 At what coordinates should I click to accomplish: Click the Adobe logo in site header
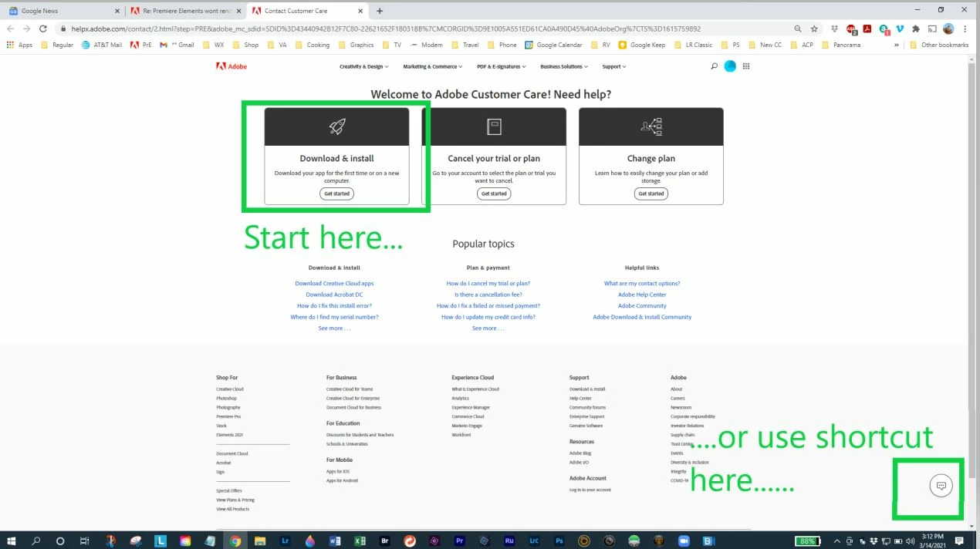[x=231, y=66]
